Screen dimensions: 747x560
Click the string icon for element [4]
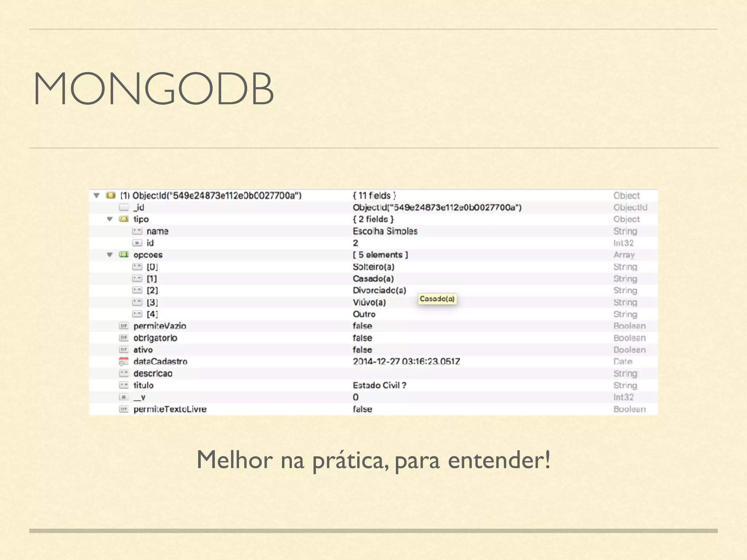point(137,314)
